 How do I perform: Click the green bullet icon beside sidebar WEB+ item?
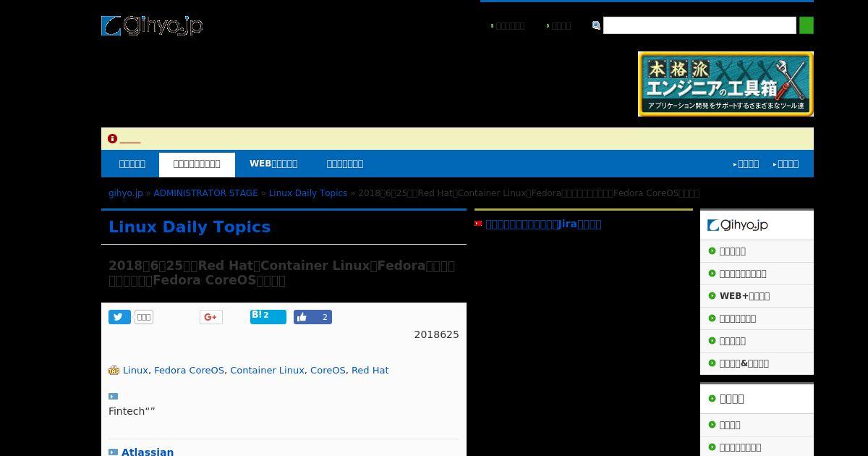tap(712, 296)
